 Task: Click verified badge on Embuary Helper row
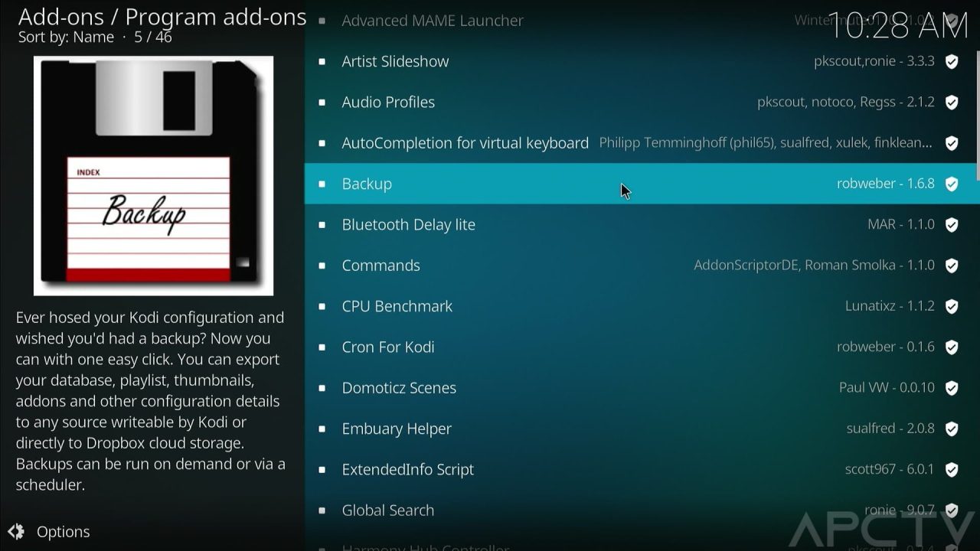tap(952, 429)
